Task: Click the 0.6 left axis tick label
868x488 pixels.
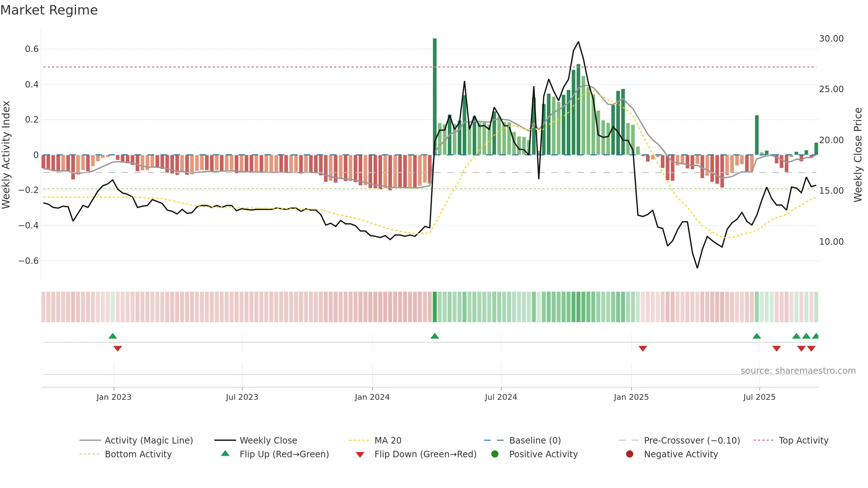Action: coord(32,49)
